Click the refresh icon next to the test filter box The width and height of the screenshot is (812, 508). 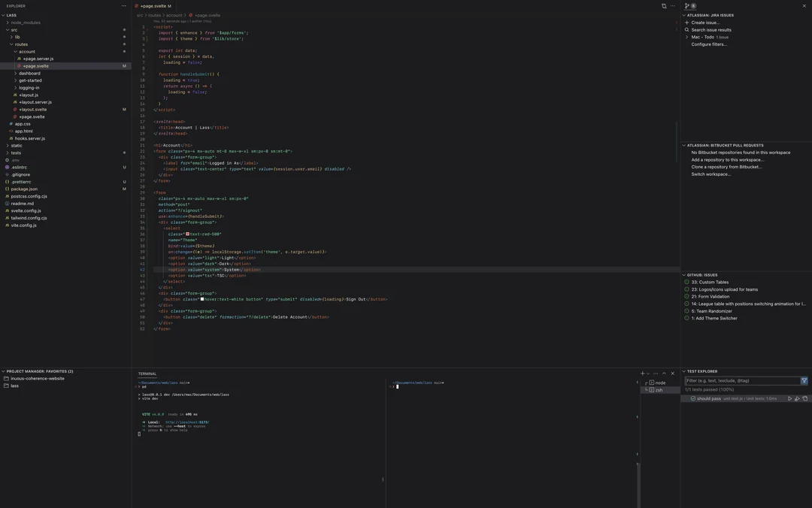point(803,379)
